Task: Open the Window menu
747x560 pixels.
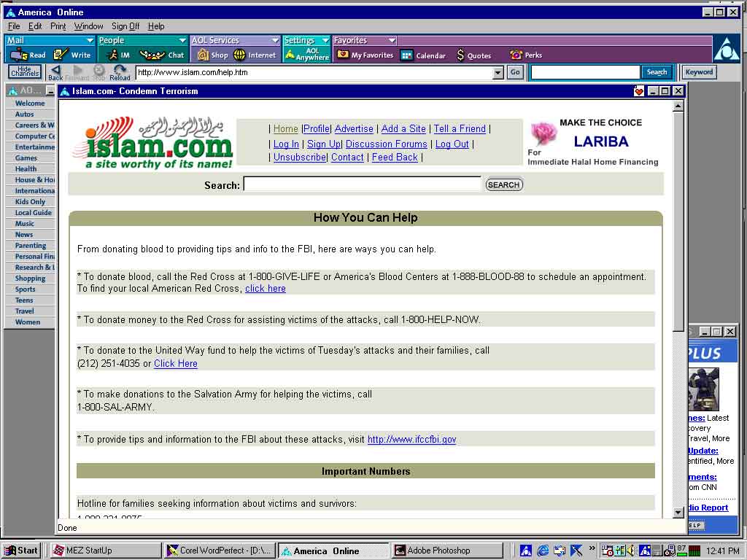Action: tap(88, 26)
